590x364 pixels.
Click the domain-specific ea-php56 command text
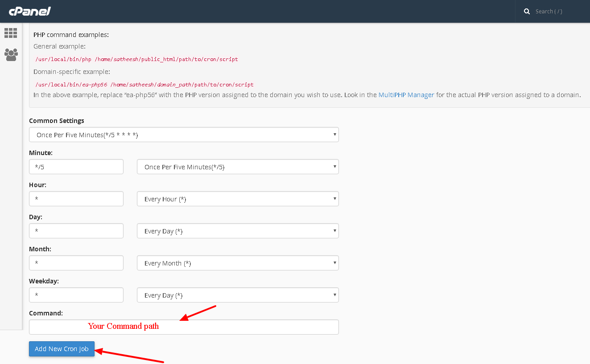(144, 84)
